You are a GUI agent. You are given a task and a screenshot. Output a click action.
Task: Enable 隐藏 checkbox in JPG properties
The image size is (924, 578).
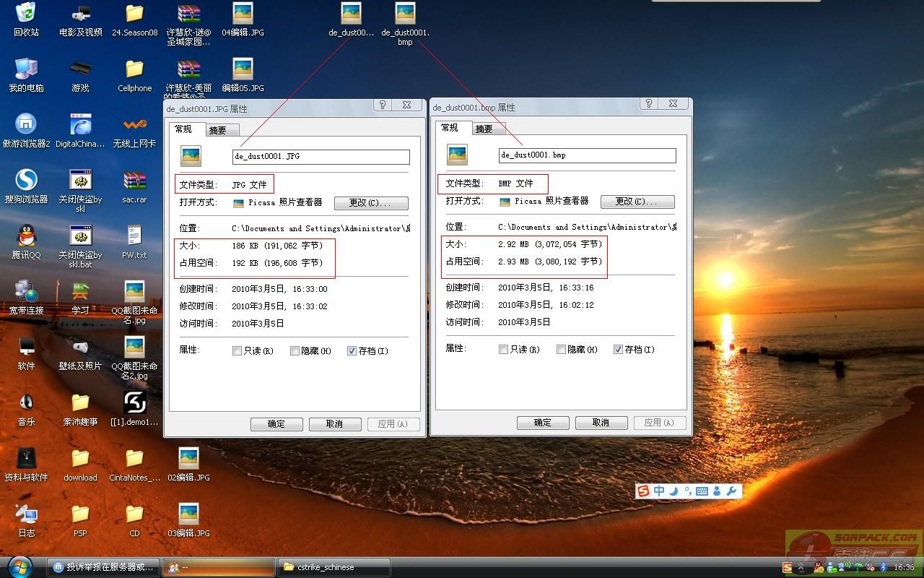click(x=295, y=351)
